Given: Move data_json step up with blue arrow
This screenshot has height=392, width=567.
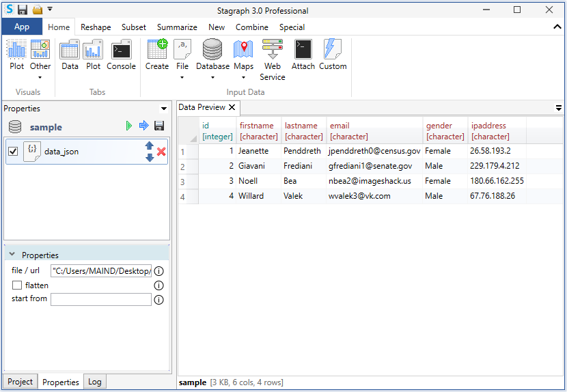Looking at the screenshot, I should pyautogui.click(x=150, y=145).
